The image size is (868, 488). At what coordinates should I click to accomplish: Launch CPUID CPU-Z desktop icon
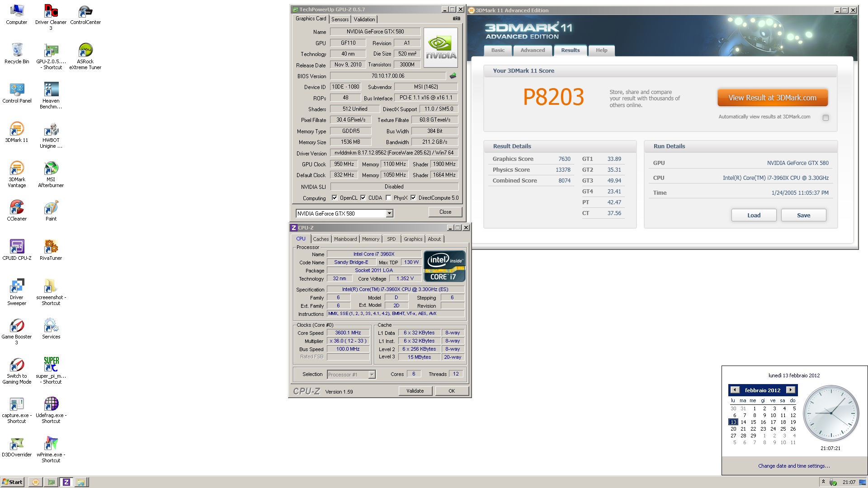pyautogui.click(x=17, y=250)
